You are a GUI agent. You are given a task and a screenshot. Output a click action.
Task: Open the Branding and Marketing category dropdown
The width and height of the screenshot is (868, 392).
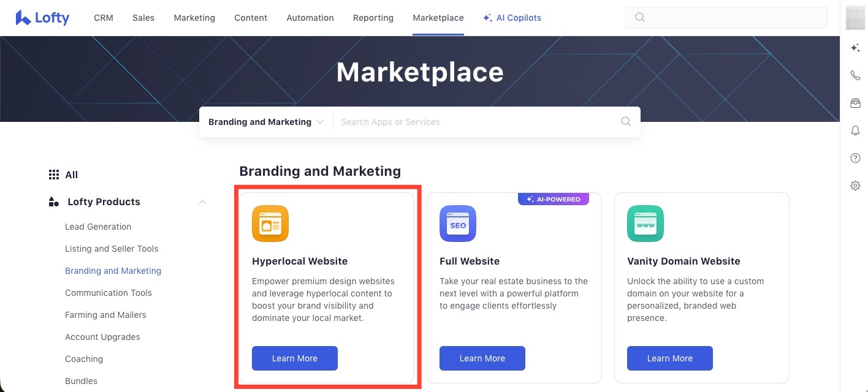point(265,122)
